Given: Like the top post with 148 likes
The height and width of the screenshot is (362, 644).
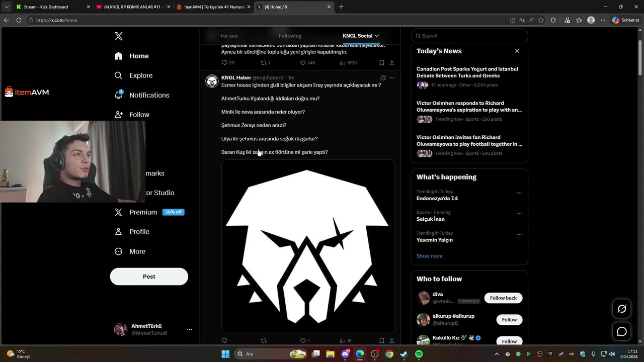Looking at the screenshot, I should click(307, 63).
